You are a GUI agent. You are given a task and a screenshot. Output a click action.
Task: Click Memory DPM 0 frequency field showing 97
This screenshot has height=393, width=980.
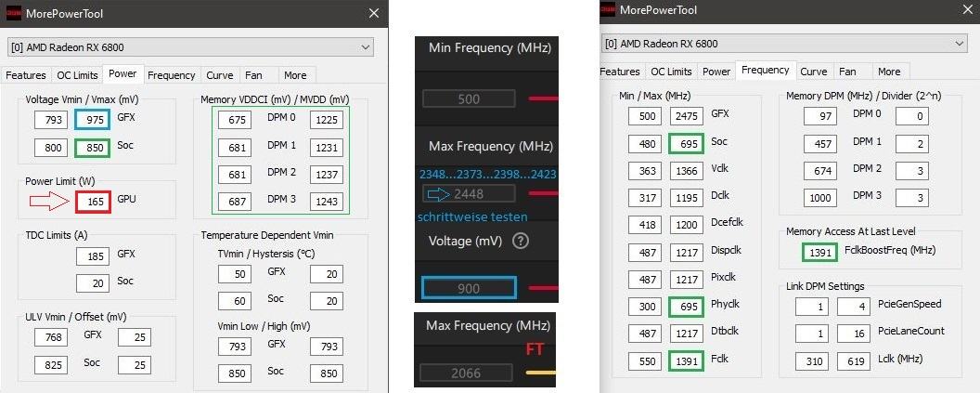[x=820, y=116]
